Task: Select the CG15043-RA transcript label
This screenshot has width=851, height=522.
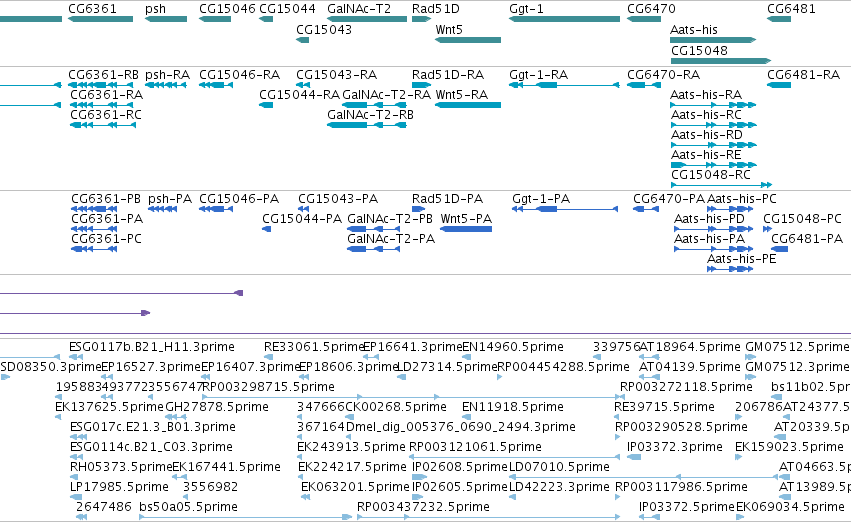Action: coord(336,74)
